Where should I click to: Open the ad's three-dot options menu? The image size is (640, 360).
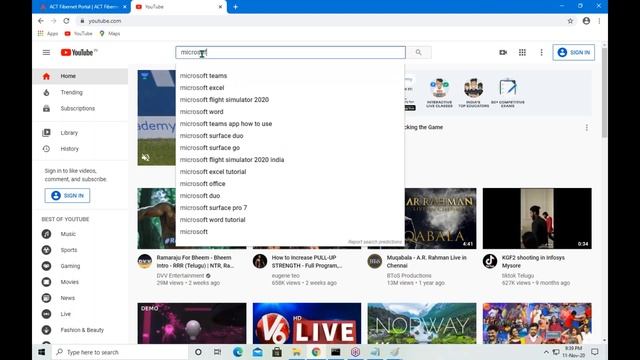click(587, 128)
